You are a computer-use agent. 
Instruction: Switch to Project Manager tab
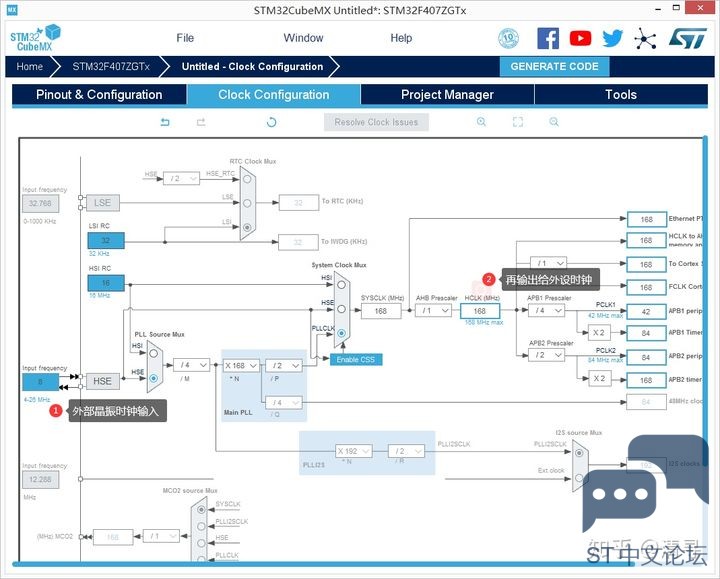coord(447,95)
